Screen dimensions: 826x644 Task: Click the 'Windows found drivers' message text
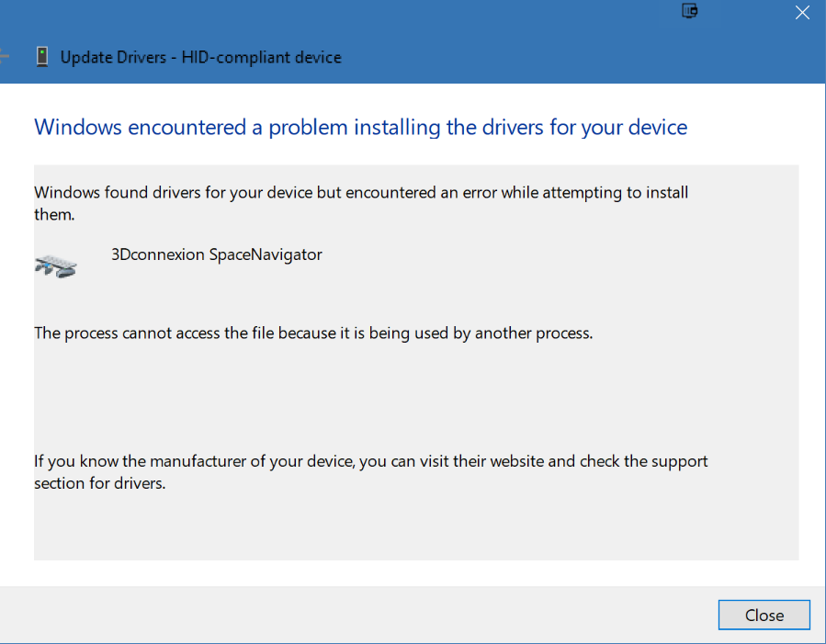coord(361,203)
